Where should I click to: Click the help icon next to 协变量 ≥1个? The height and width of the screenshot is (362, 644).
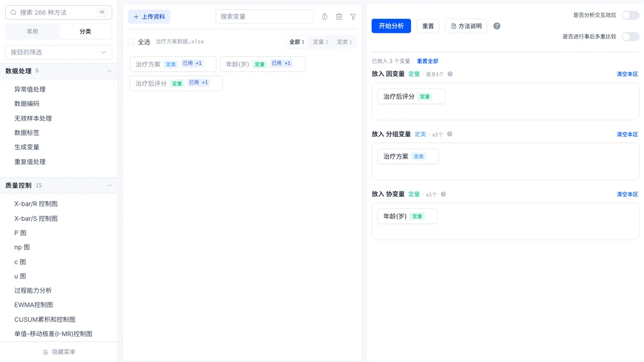[443, 194]
